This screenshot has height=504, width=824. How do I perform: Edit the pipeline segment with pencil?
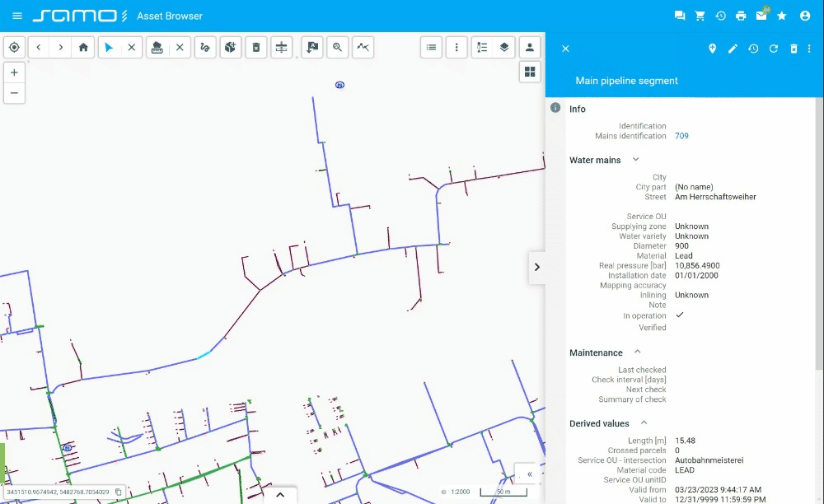coord(733,49)
